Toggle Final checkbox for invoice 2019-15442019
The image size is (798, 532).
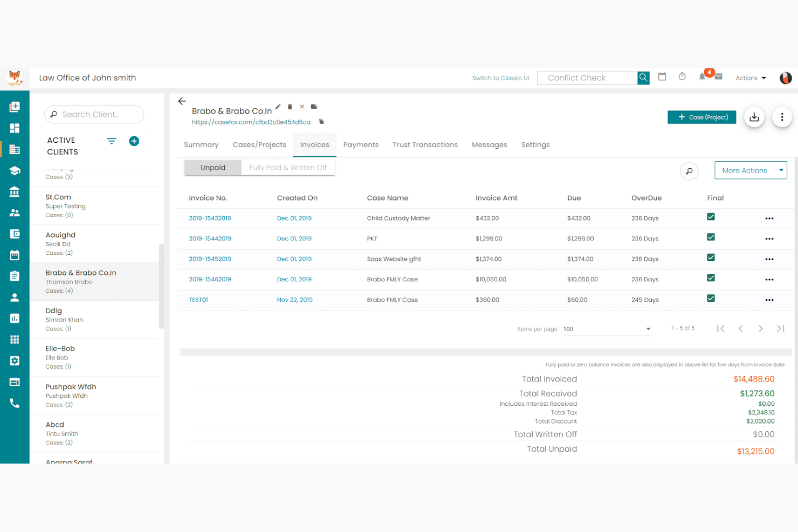[x=711, y=237]
